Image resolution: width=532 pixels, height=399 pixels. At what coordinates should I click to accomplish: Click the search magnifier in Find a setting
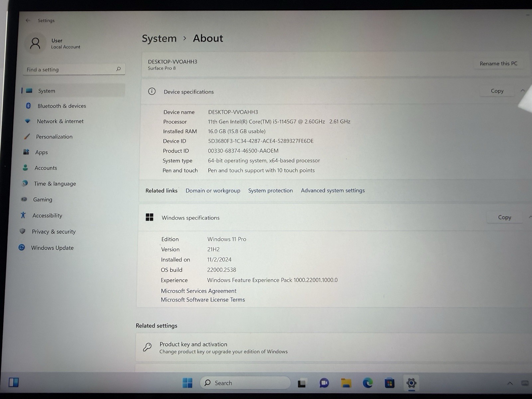pyautogui.click(x=118, y=69)
